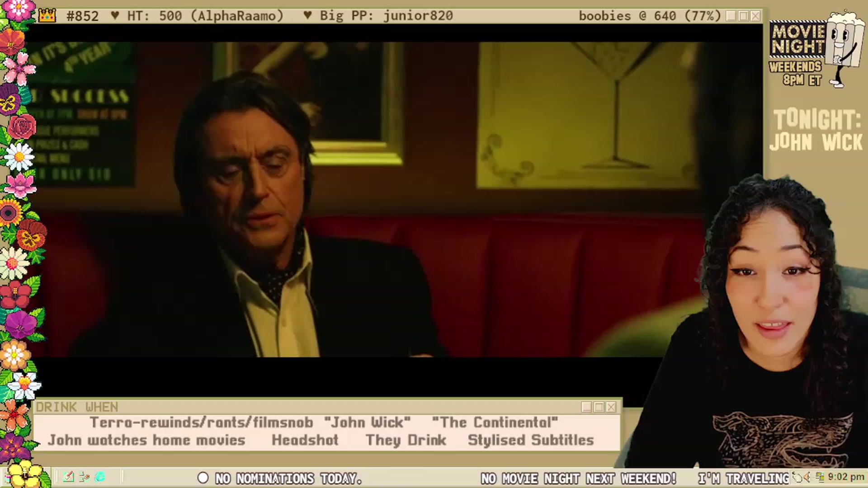The height and width of the screenshot is (488, 868).
Task: Click the "They Drink" rule
Action: pyautogui.click(x=406, y=440)
